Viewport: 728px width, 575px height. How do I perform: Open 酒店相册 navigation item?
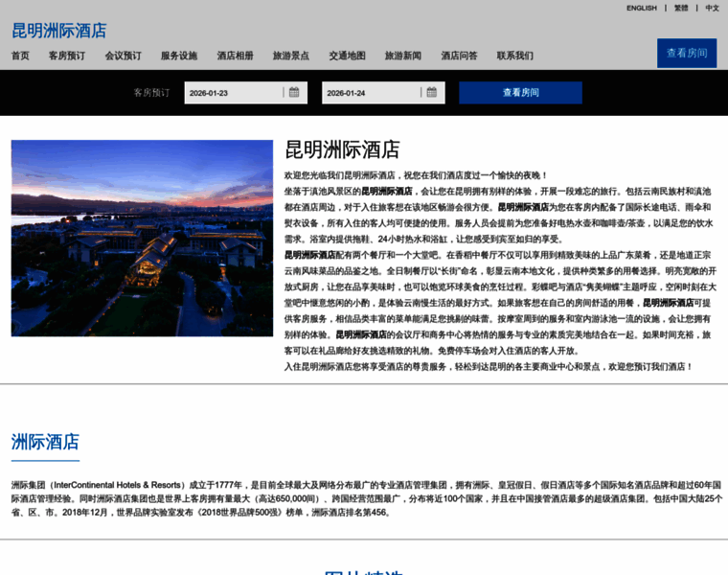235,56
